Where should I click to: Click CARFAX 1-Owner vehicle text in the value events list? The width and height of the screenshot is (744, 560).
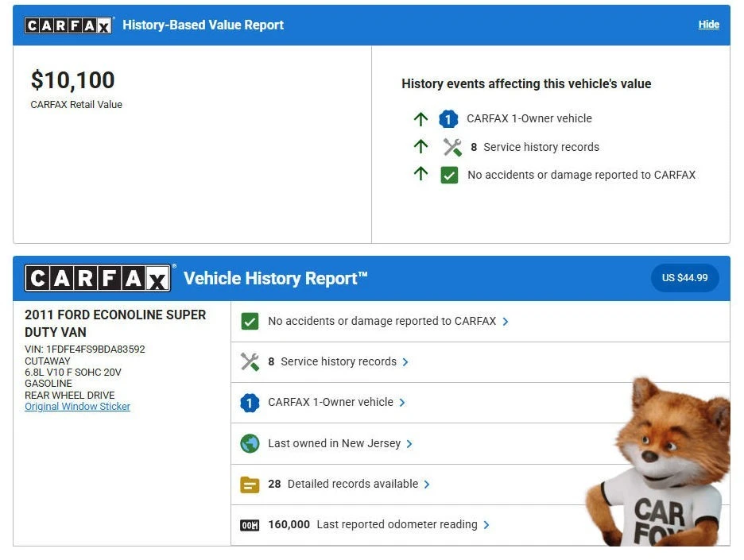click(x=529, y=118)
